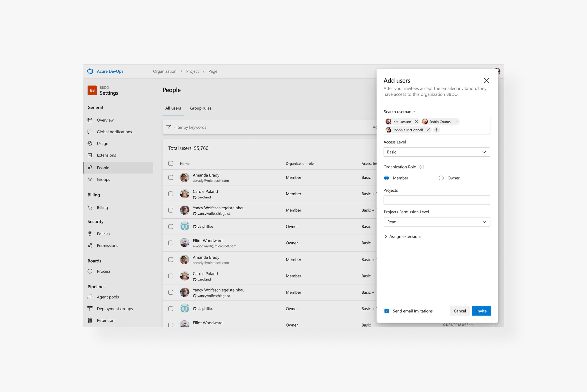The width and height of the screenshot is (587, 392).
Task: Click the BB organization avatar tile
Action: (92, 91)
